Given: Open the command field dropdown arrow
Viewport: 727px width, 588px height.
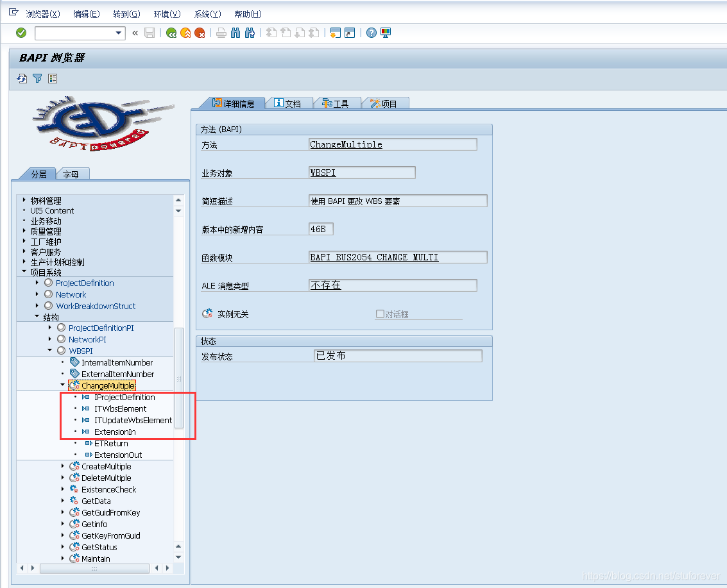Looking at the screenshot, I should [x=118, y=33].
